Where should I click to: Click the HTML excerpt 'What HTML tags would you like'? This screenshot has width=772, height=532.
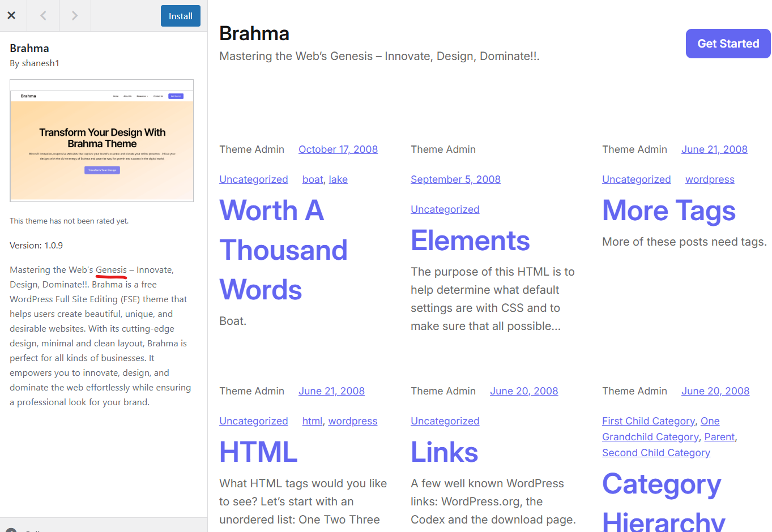pyautogui.click(x=303, y=501)
